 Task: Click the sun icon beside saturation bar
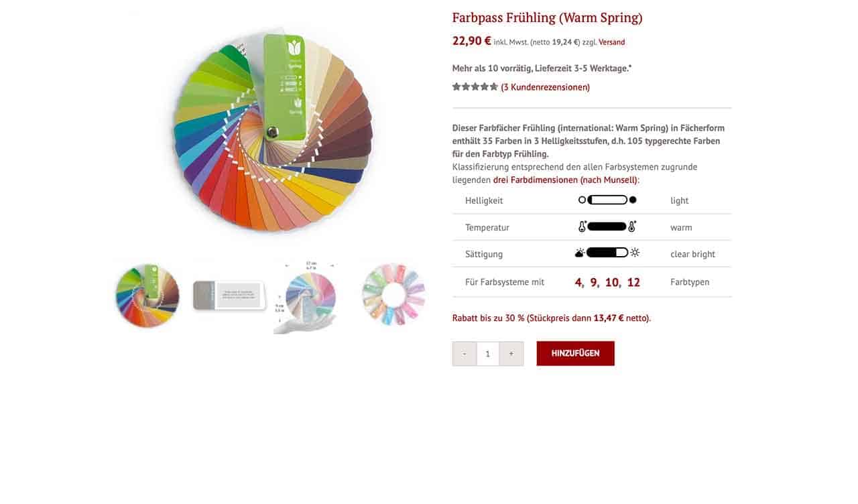click(635, 253)
